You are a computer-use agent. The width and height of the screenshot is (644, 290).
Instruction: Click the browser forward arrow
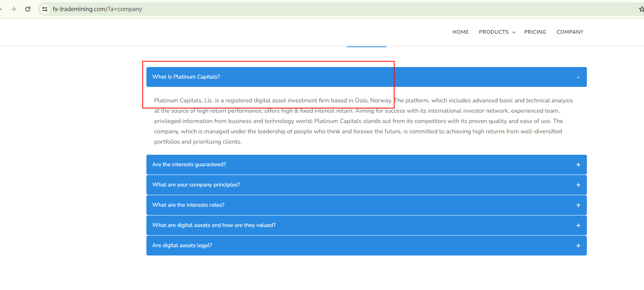click(x=13, y=9)
